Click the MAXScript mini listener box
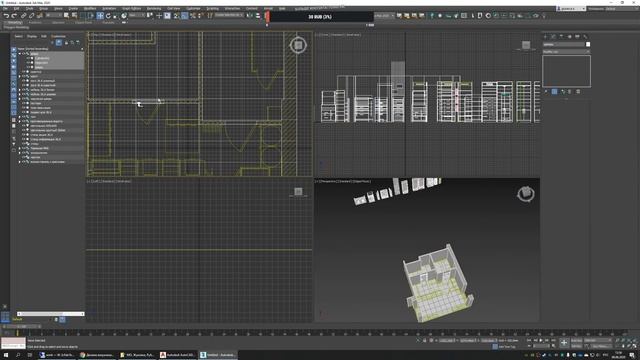The height and width of the screenshot is (360, 640). pos(13,343)
